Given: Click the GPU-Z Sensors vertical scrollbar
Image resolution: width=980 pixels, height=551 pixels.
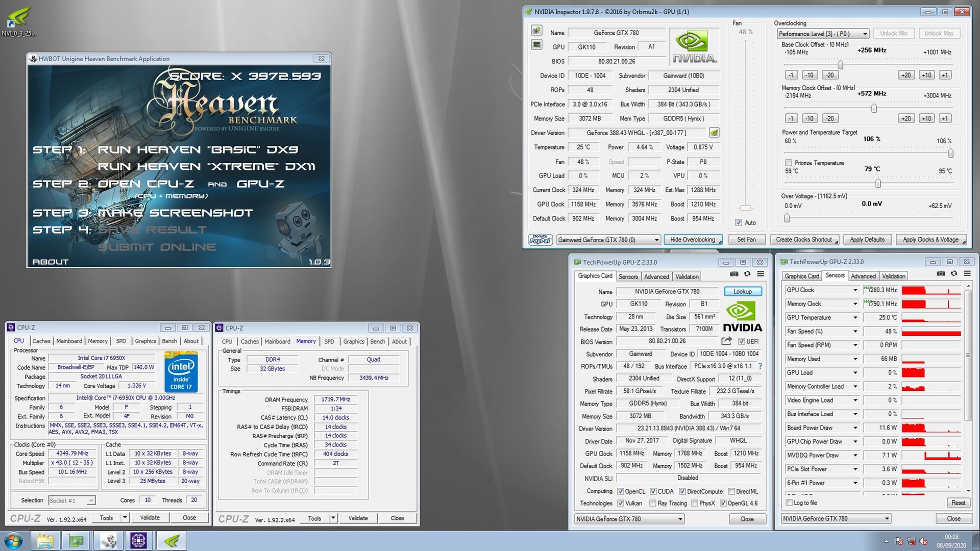Looking at the screenshot, I should [x=967, y=390].
